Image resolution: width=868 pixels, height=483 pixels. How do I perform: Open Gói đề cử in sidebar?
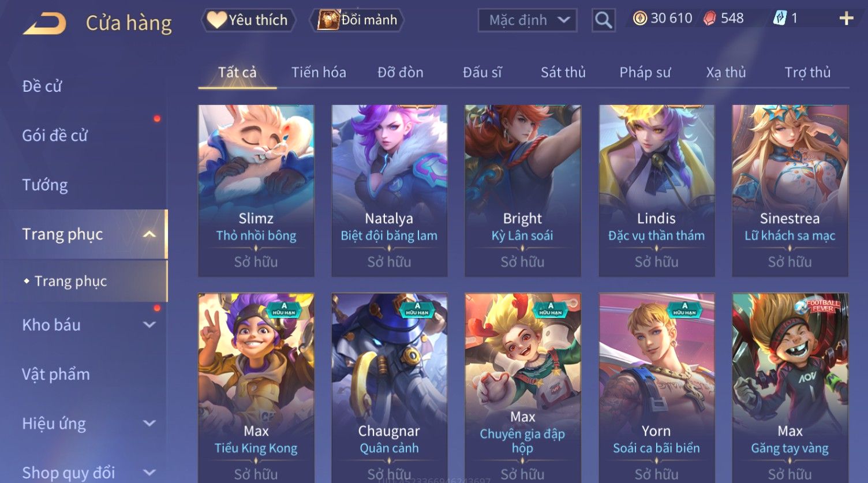point(55,136)
